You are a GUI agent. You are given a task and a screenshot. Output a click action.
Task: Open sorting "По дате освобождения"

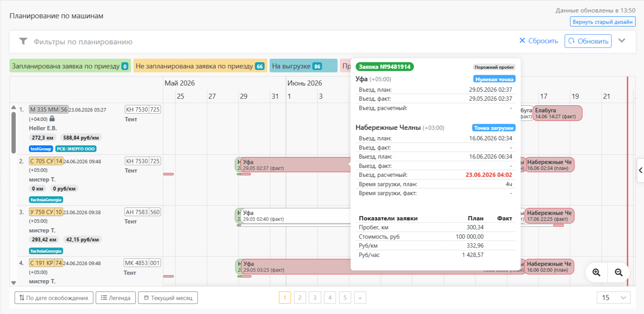coord(54,298)
